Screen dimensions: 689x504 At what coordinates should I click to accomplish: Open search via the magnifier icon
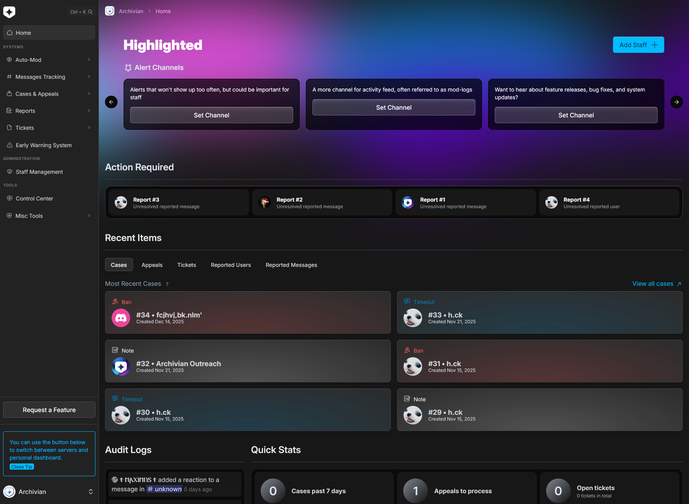tap(92, 12)
